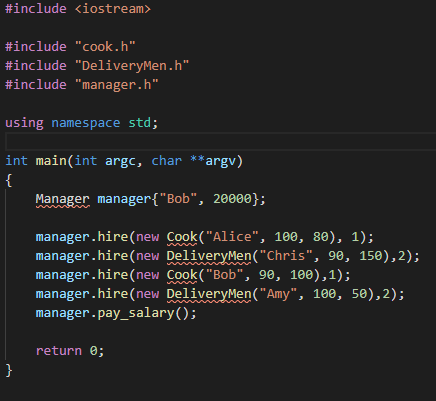
Task: Click the 'pay_salary' method call
Action: click(x=136, y=313)
